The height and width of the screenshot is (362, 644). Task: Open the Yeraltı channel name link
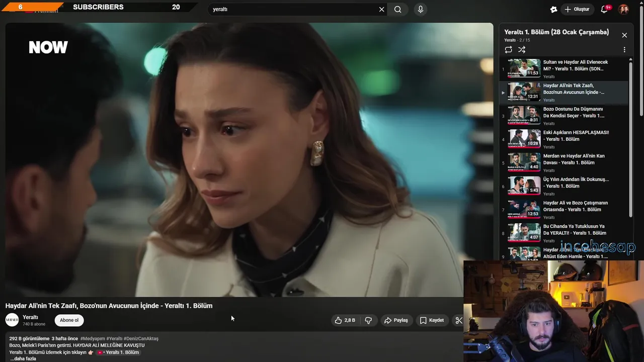31,317
